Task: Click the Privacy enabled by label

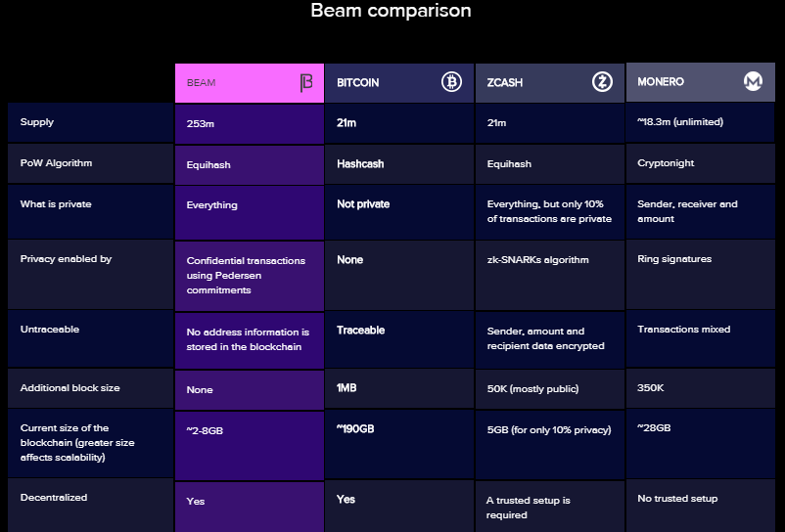Action: pyautogui.click(x=66, y=259)
